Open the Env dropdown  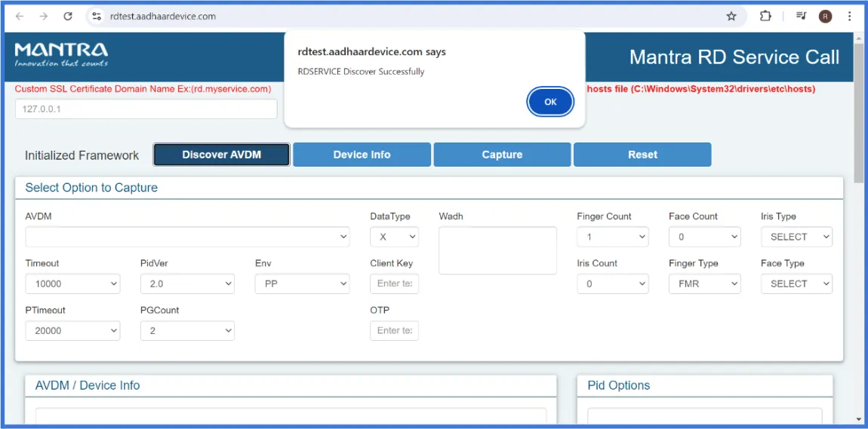click(x=302, y=283)
